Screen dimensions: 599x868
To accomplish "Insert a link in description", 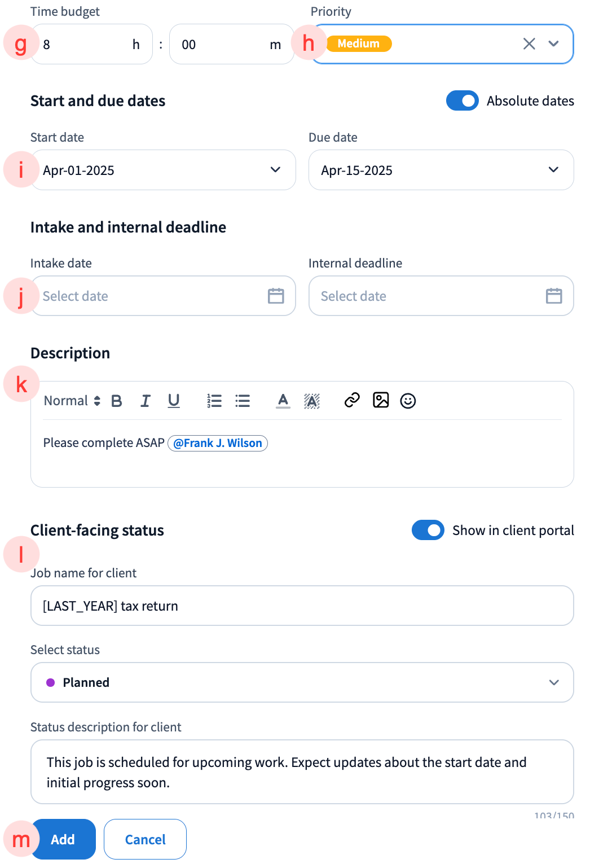I will pyautogui.click(x=352, y=400).
